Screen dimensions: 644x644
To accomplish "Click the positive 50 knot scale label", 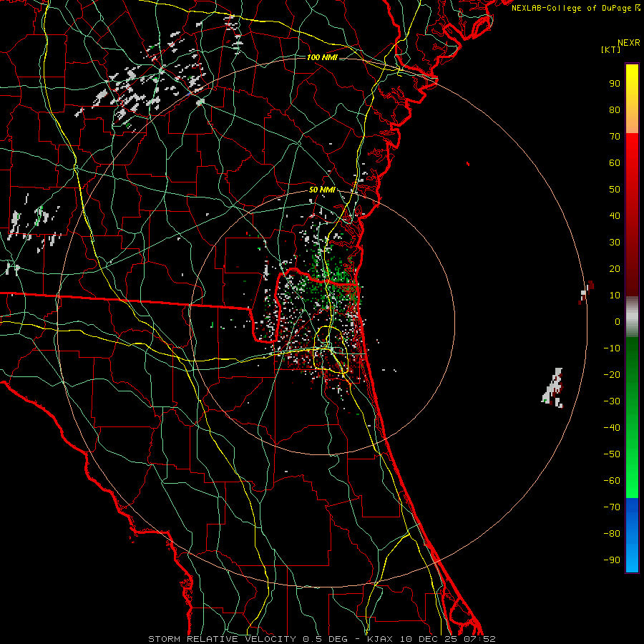I will pos(615,190).
